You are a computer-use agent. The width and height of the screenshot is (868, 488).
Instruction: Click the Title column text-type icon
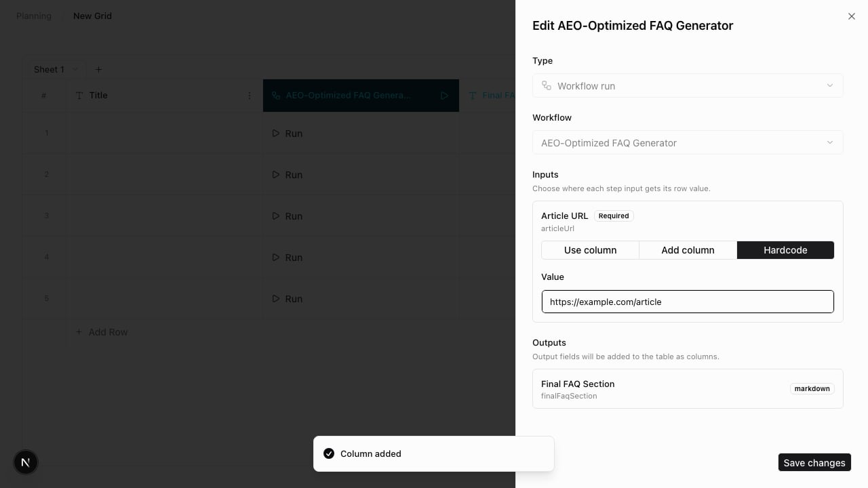(x=79, y=96)
